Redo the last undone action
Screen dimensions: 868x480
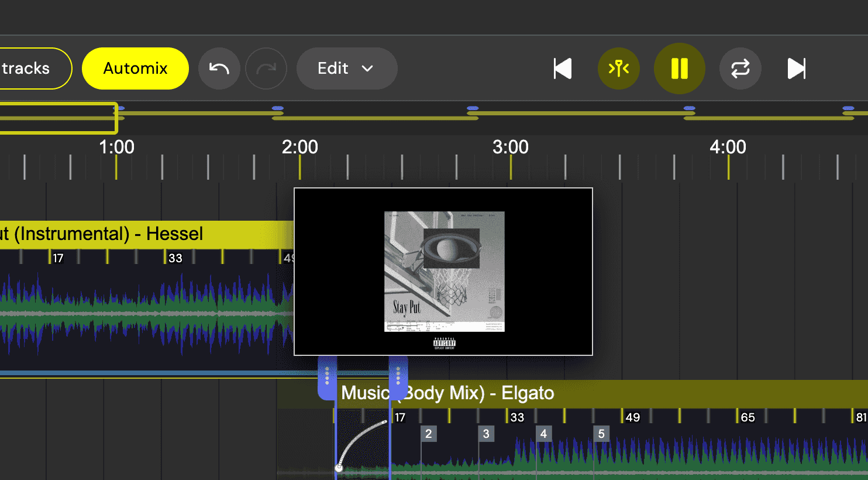click(267, 68)
